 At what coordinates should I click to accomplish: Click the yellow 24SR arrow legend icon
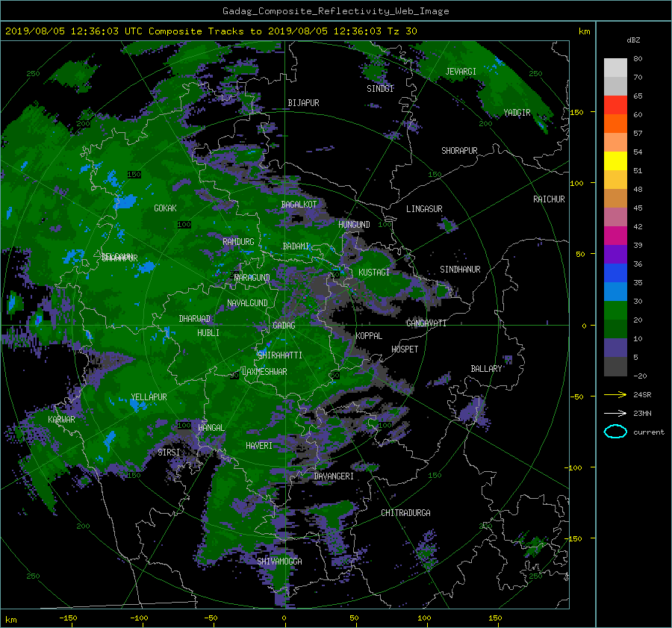tap(615, 394)
